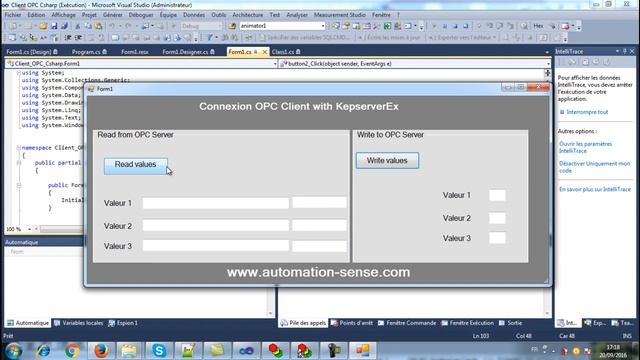Open the Architecture menu
Screen dimensions: 640x360
[247, 15]
